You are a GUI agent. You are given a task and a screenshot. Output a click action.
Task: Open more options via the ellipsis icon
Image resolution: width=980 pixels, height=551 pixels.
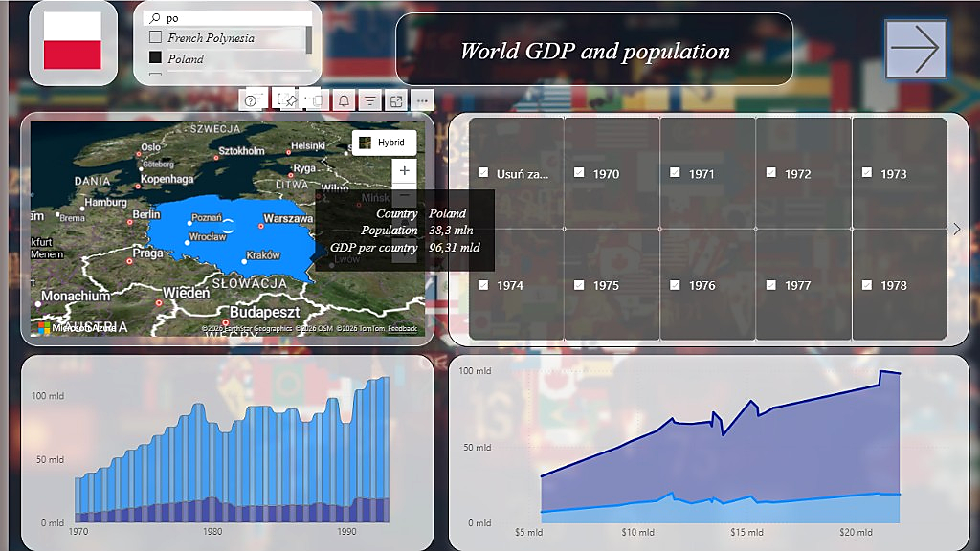[x=422, y=99]
